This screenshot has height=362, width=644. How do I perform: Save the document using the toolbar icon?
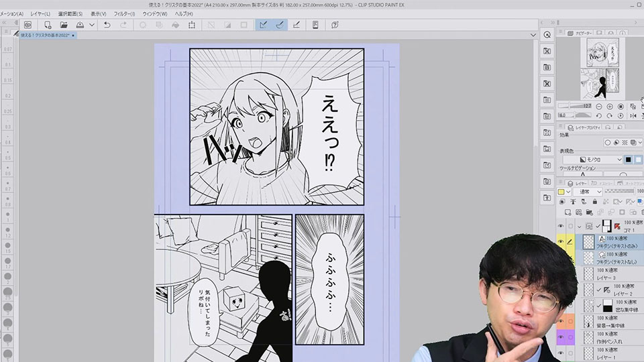click(x=80, y=25)
